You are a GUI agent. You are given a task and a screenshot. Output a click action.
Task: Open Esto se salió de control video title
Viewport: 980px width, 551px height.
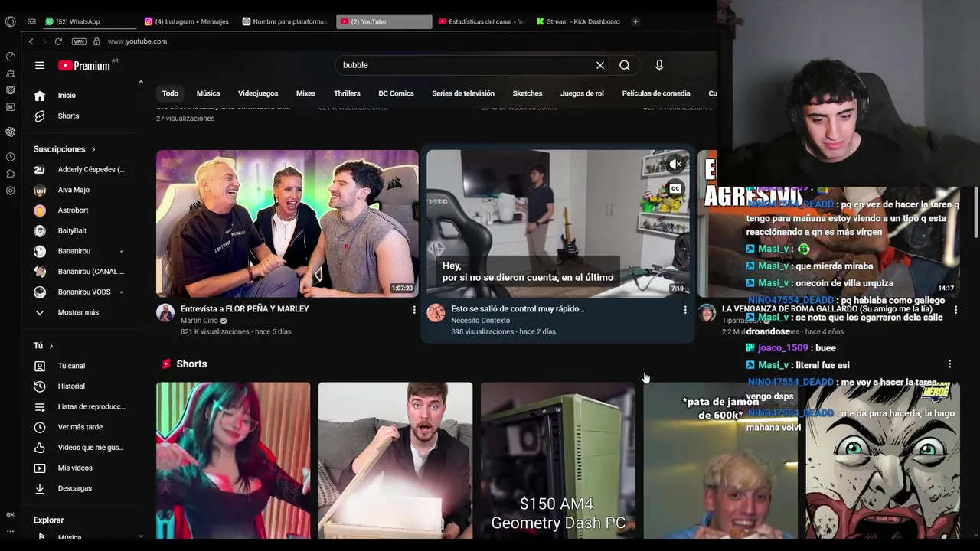tap(518, 309)
